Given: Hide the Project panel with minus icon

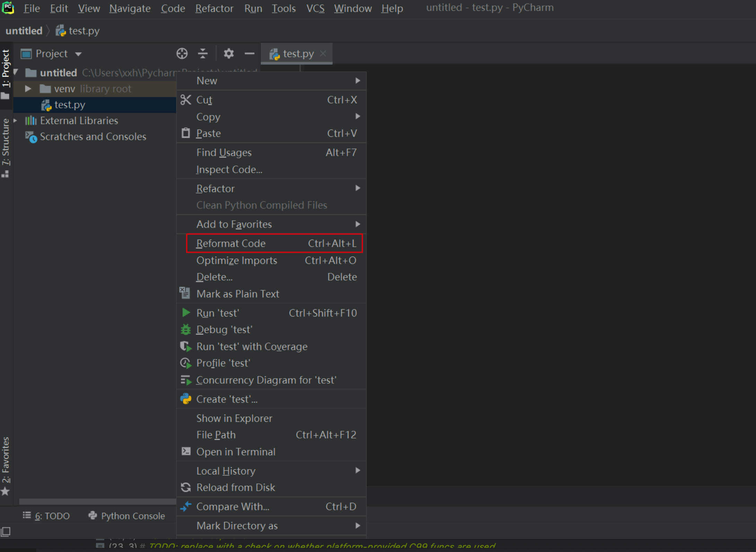Looking at the screenshot, I should coord(249,54).
